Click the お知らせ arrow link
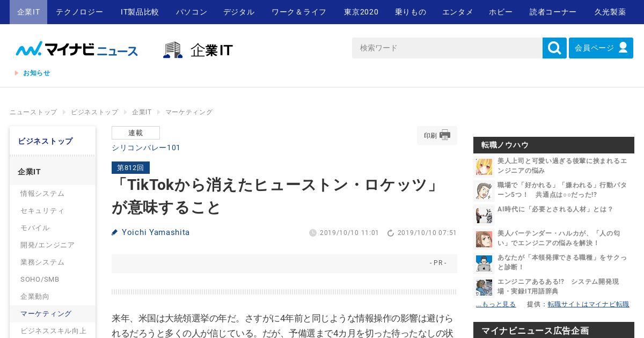The width and height of the screenshot is (644, 338). [33, 73]
